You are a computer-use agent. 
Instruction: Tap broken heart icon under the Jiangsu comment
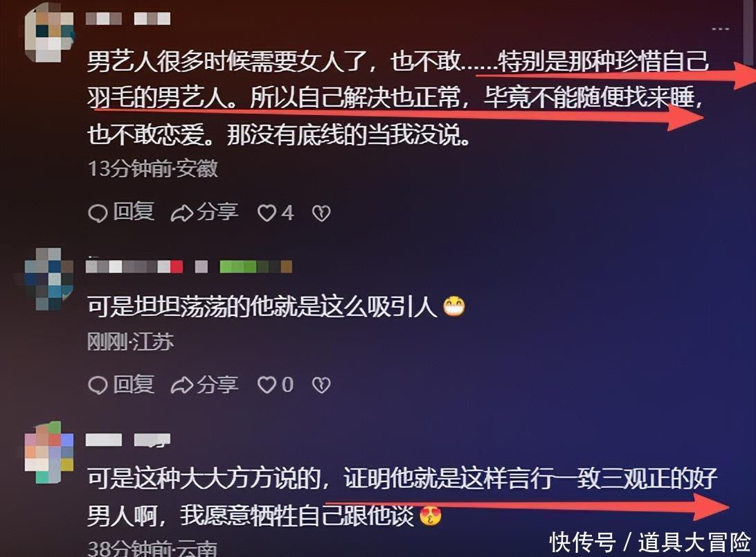pyautogui.click(x=322, y=385)
